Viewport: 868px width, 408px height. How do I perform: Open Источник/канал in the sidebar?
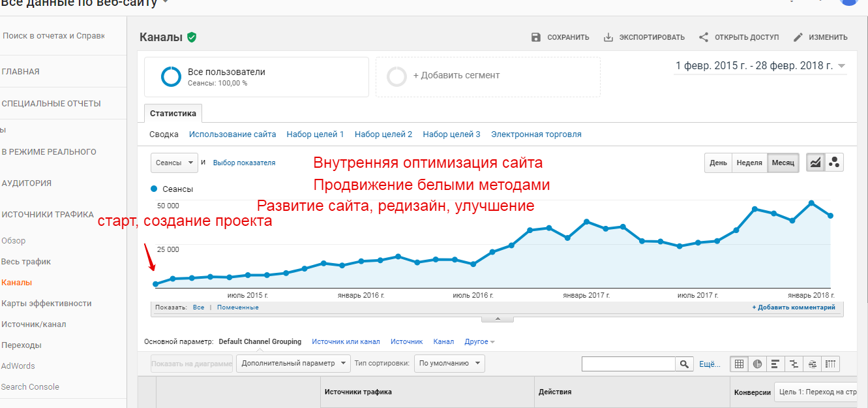click(x=34, y=324)
